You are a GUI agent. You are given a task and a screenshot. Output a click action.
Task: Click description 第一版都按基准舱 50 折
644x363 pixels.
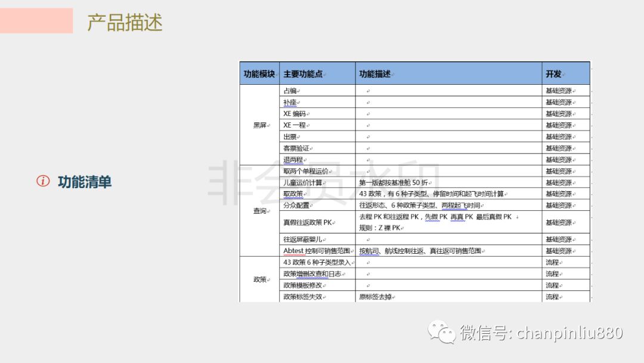coord(394,183)
